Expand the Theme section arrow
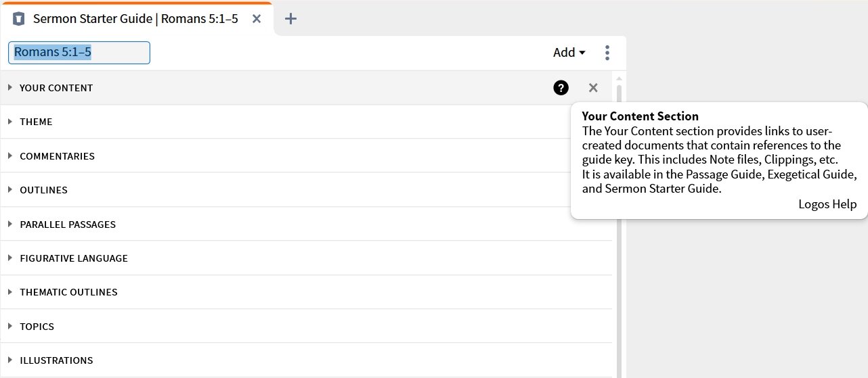The image size is (868, 378). point(10,122)
